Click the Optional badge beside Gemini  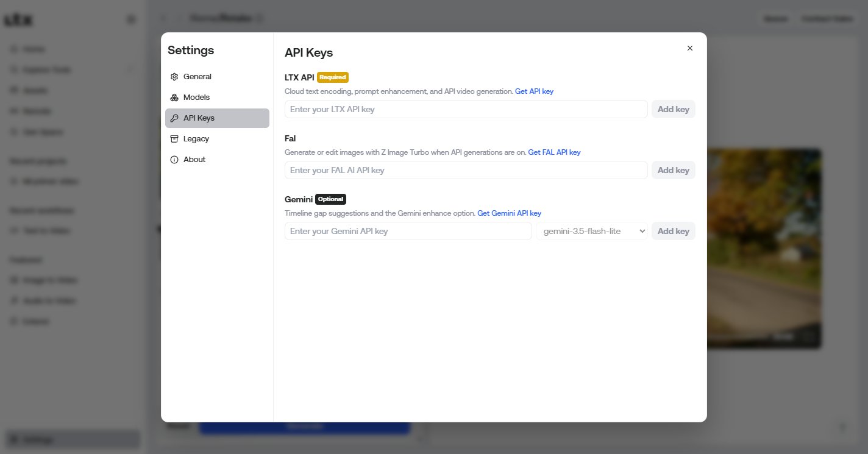[x=331, y=199]
